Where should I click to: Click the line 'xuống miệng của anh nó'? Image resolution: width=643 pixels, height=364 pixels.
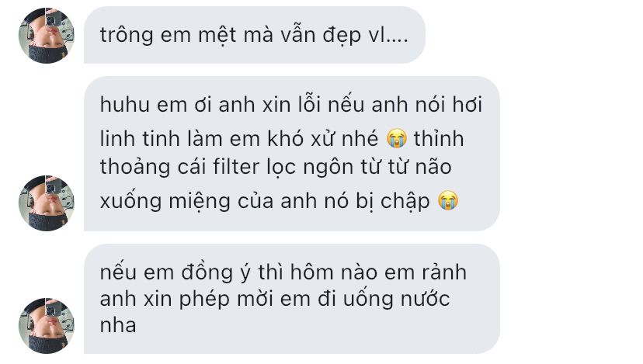(x=224, y=201)
